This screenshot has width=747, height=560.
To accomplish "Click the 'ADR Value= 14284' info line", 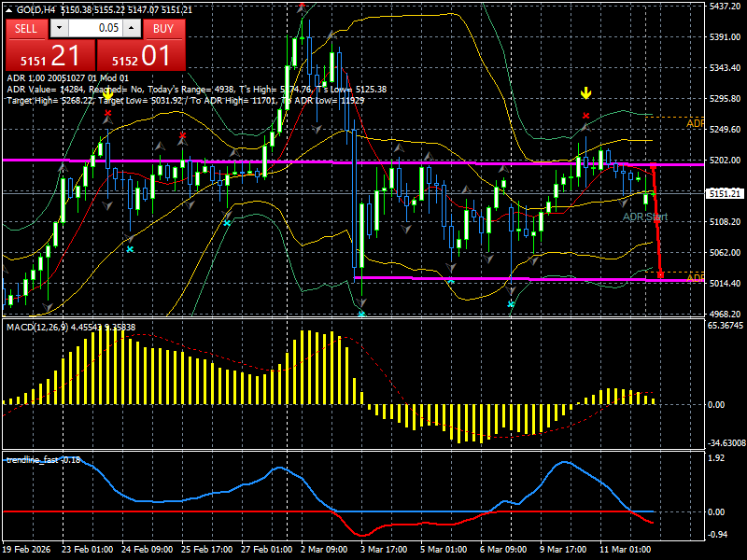I will [x=197, y=90].
